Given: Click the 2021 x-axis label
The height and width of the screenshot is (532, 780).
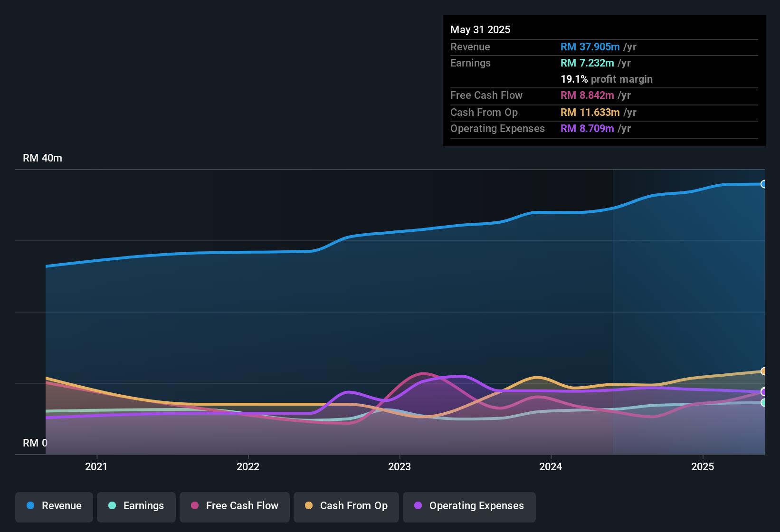Looking at the screenshot, I should pos(96,467).
